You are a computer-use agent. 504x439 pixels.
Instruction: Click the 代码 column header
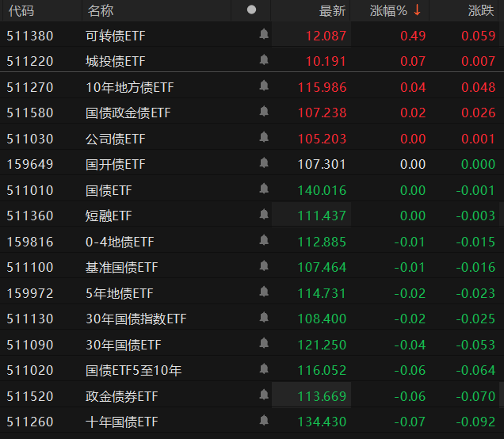point(21,10)
